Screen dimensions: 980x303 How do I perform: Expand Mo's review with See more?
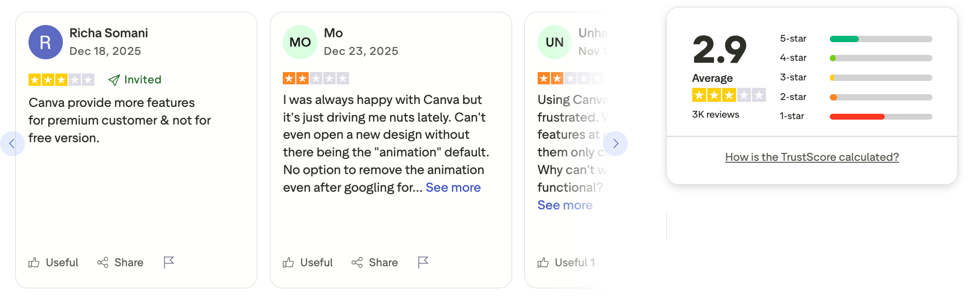[453, 187]
